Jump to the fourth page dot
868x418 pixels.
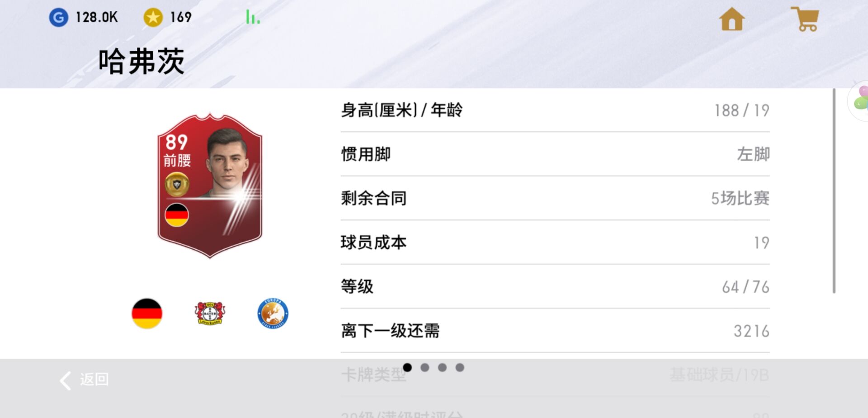pos(460,367)
